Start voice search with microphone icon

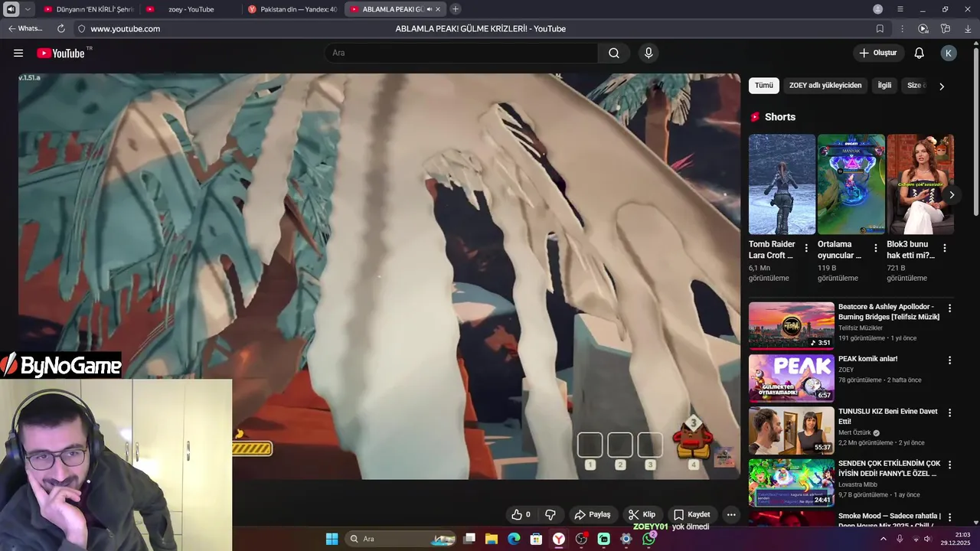coord(648,53)
